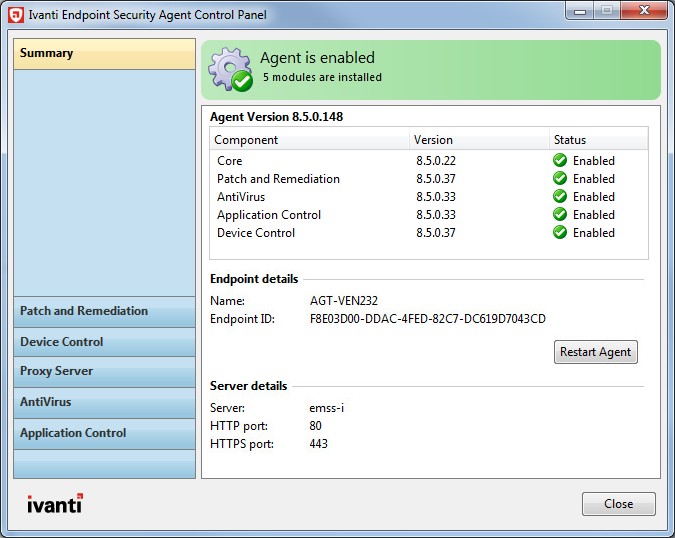Switch to Patch and Remediation panel
This screenshot has width=675, height=538.
point(104,311)
